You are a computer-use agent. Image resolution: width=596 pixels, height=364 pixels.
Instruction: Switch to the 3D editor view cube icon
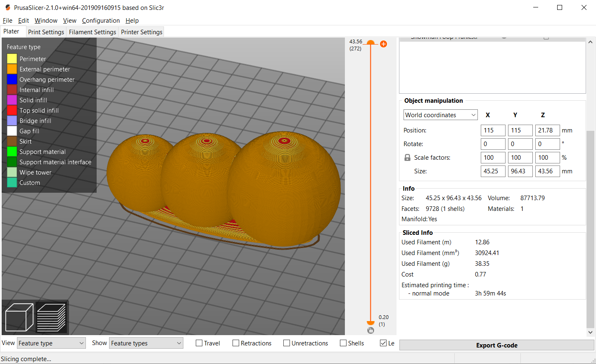[19, 317]
